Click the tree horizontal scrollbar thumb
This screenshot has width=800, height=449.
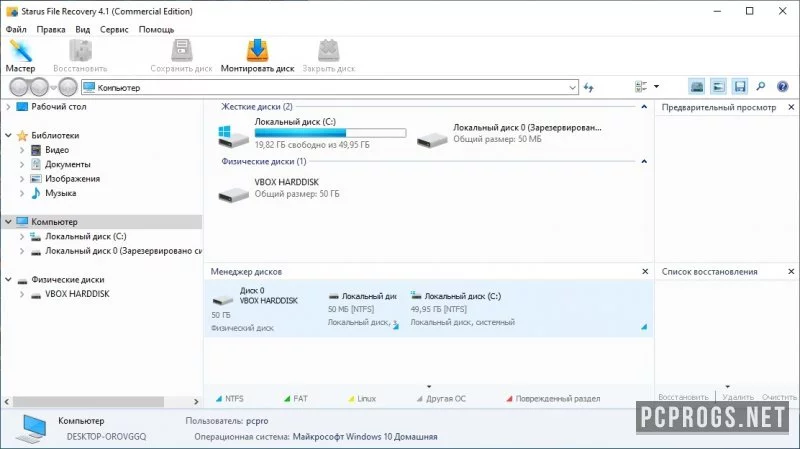[88, 402]
